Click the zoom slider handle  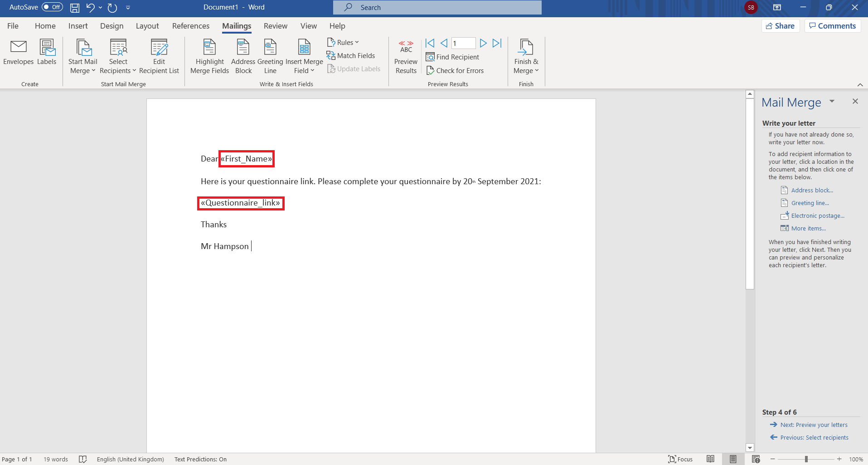806,459
